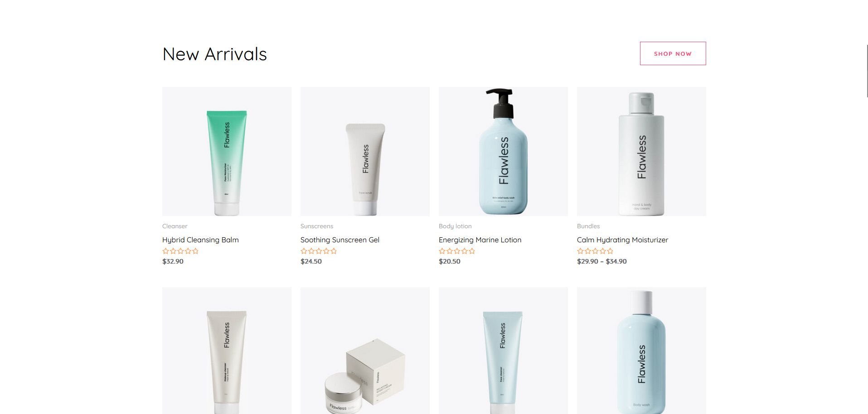The height and width of the screenshot is (414, 868).
Task: Open the Soothing Sunscreen Gel product image
Action: [x=365, y=151]
